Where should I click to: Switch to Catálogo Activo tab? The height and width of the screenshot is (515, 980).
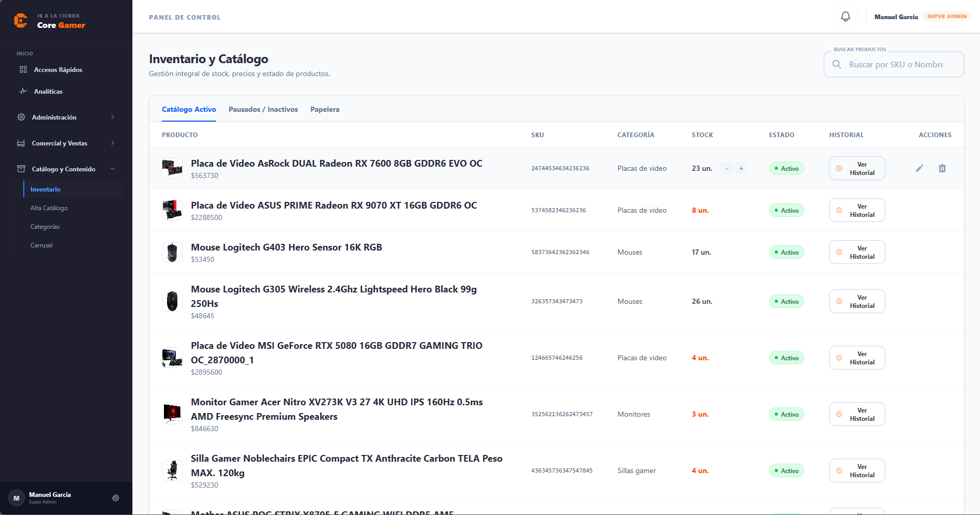coord(189,109)
